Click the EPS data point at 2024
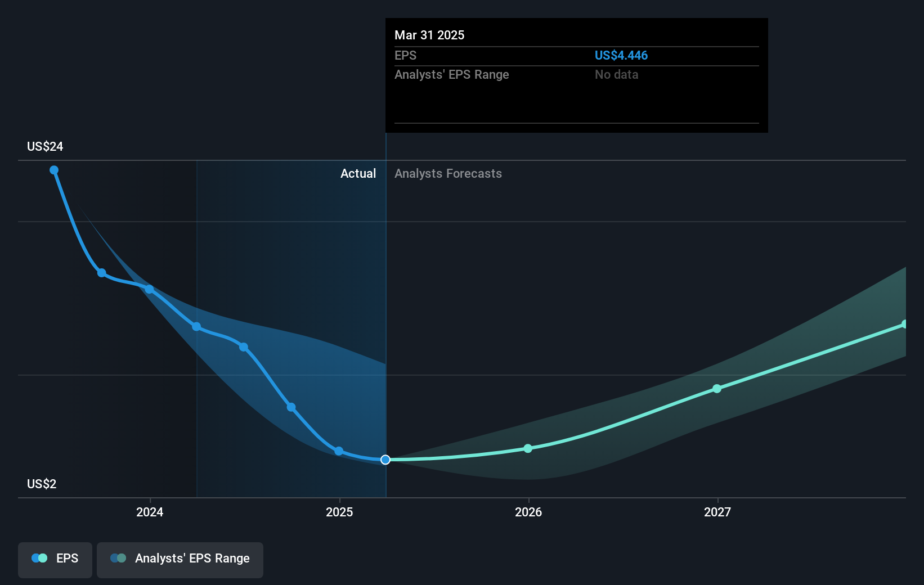The width and height of the screenshot is (924, 585). [149, 289]
